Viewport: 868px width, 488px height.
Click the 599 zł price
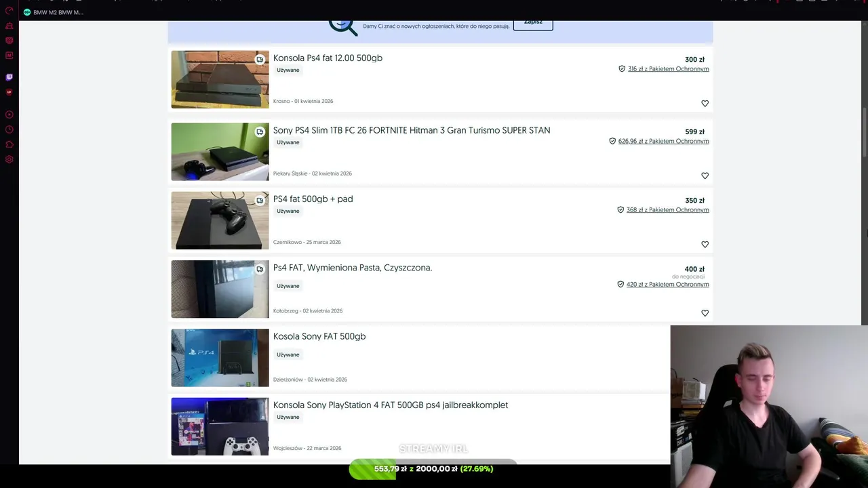coord(694,132)
